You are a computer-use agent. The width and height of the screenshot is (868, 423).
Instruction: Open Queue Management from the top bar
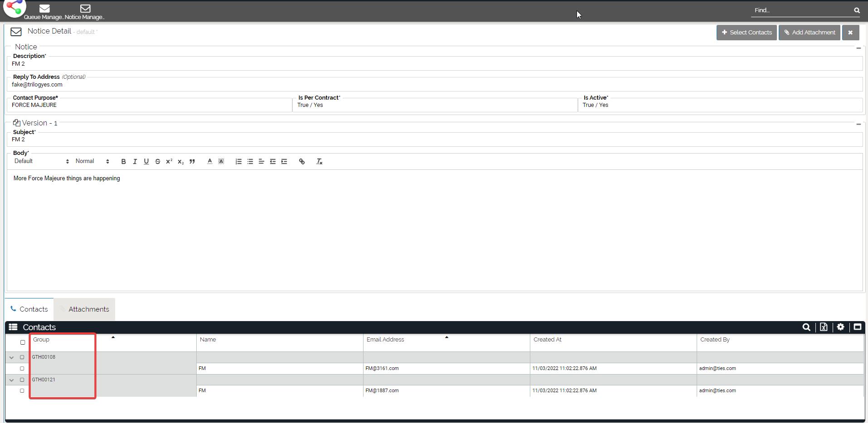(x=44, y=12)
